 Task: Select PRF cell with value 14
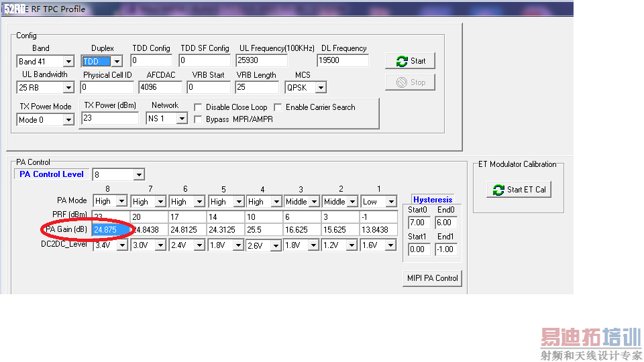(x=226, y=217)
